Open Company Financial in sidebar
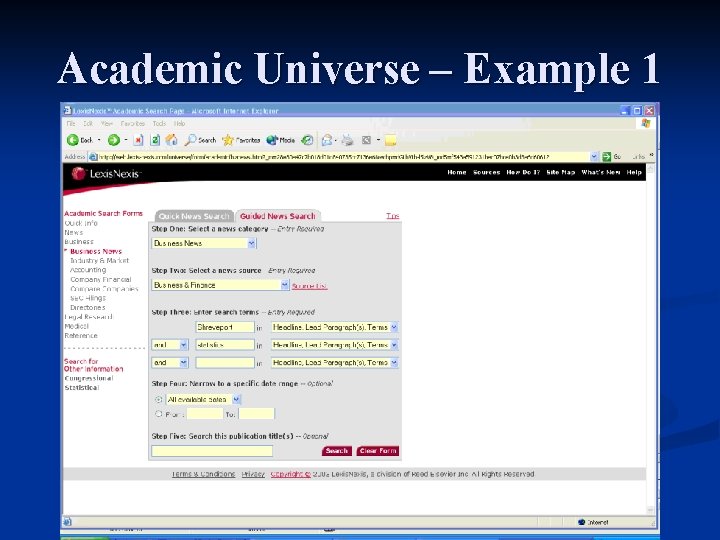Viewport: 720px width, 540px height. (x=101, y=279)
